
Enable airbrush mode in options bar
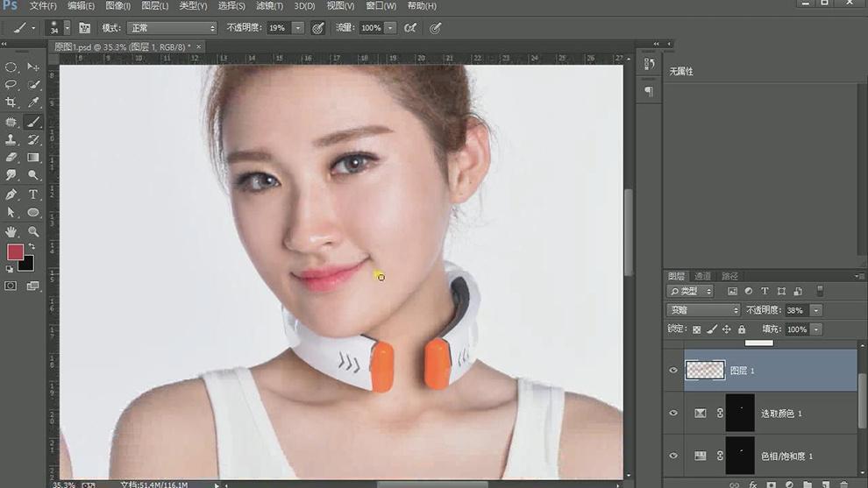pyautogui.click(x=409, y=28)
